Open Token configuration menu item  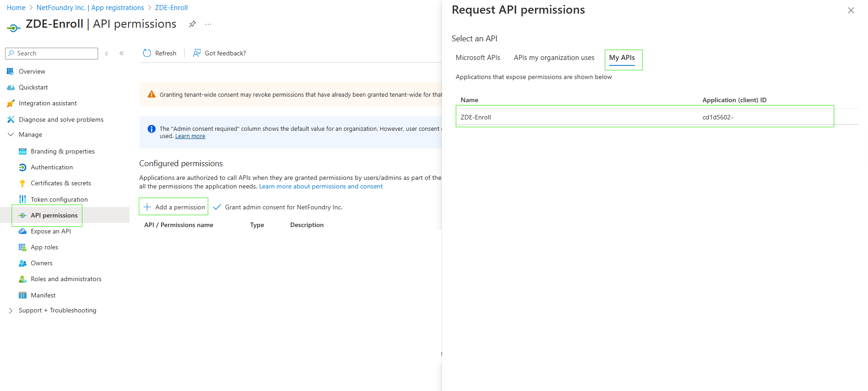59,199
